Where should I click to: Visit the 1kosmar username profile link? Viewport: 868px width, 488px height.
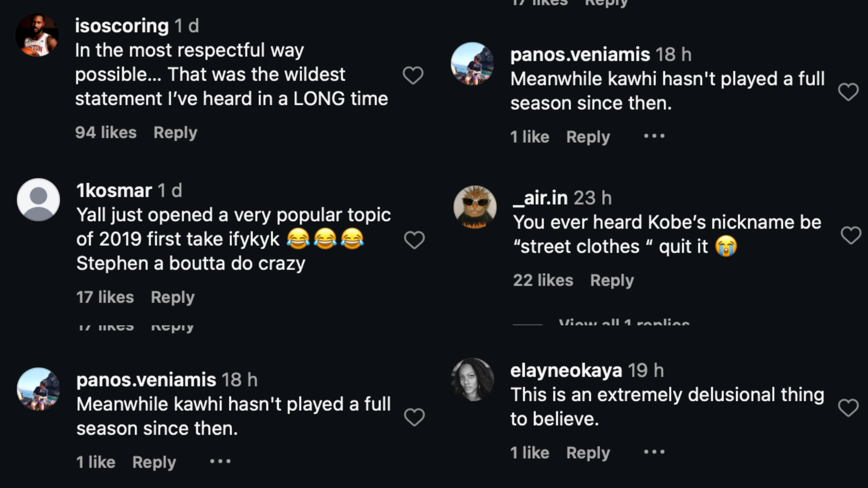coord(114,191)
